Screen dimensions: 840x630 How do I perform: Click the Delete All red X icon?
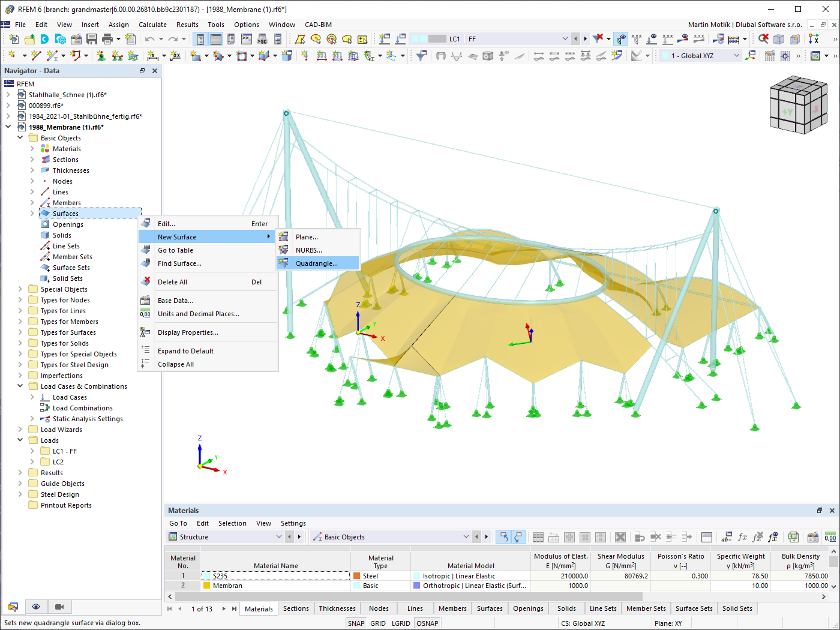click(x=146, y=281)
